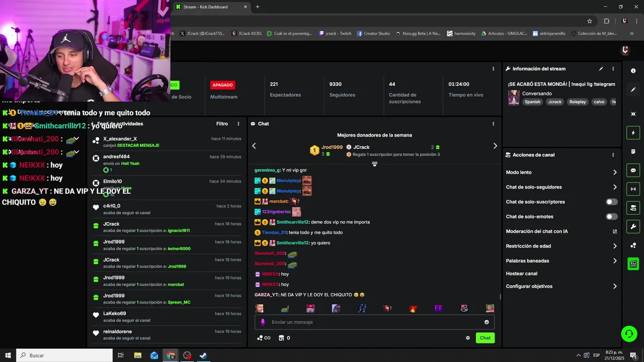Edit stream info with header pencil icon
The image size is (644, 362).
601,69
